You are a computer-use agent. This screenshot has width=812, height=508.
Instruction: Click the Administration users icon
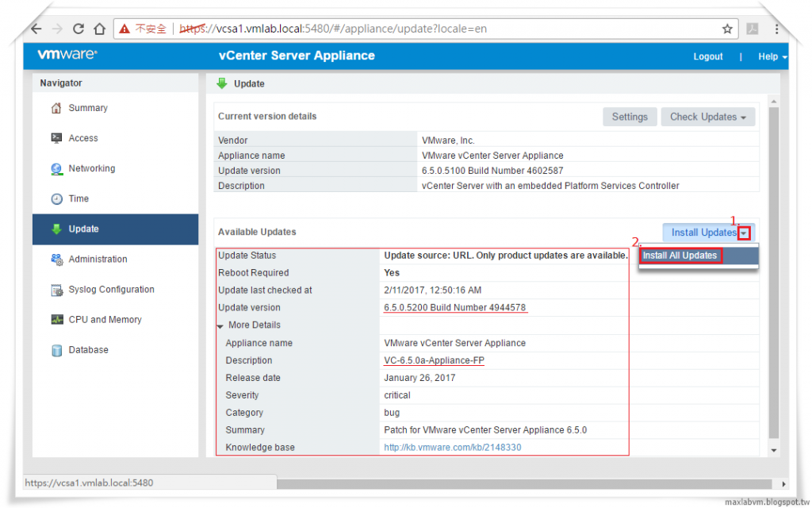[56, 260]
